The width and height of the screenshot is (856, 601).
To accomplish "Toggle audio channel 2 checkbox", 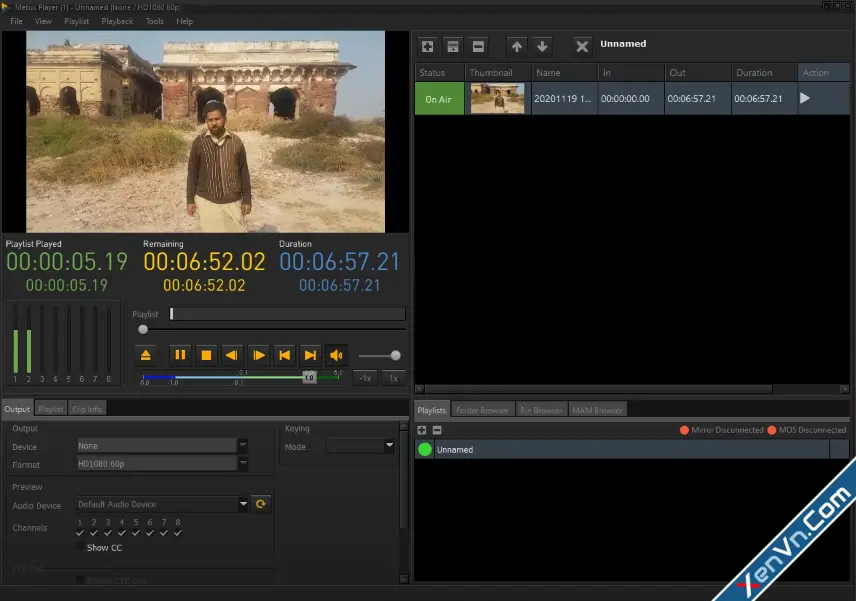I will click(x=94, y=533).
